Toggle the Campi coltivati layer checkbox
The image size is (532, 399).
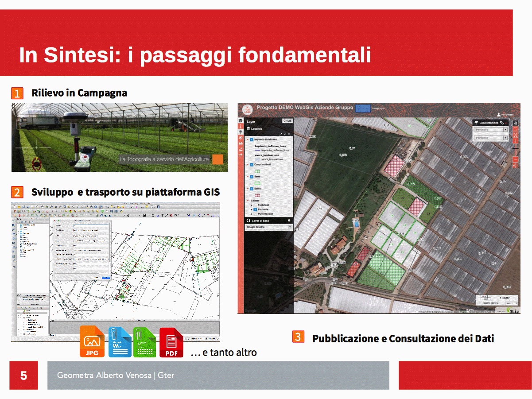[x=252, y=164]
